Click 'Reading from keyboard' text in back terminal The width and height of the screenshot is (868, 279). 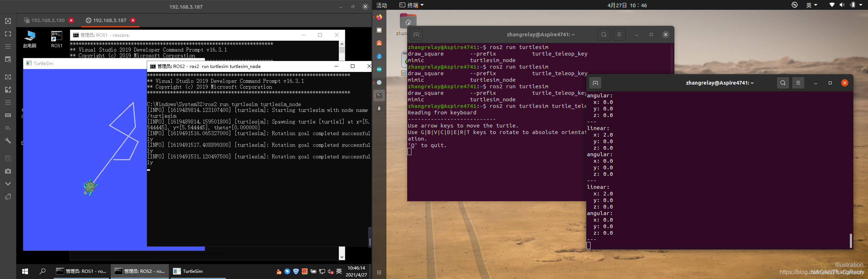click(442, 113)
